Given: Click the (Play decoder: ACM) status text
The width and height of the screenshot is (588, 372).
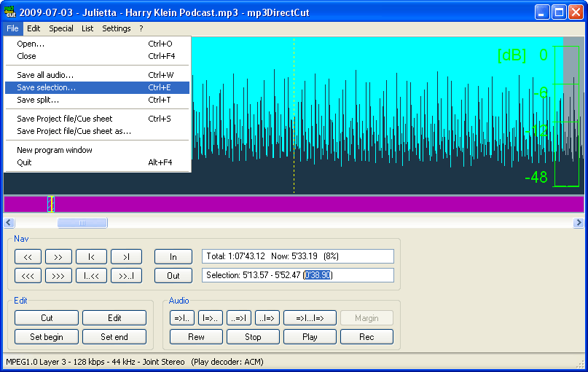Looking at the screenshot, I should coord(227,362).
